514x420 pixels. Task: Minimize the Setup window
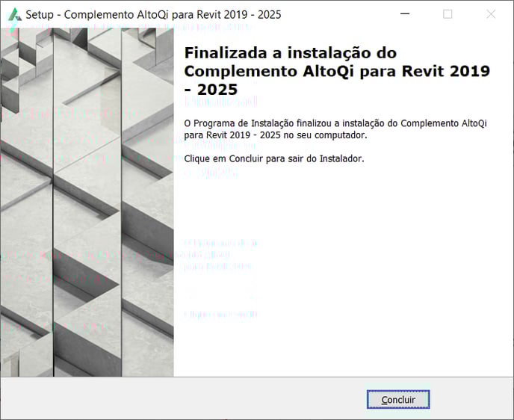tap(405, 14)
